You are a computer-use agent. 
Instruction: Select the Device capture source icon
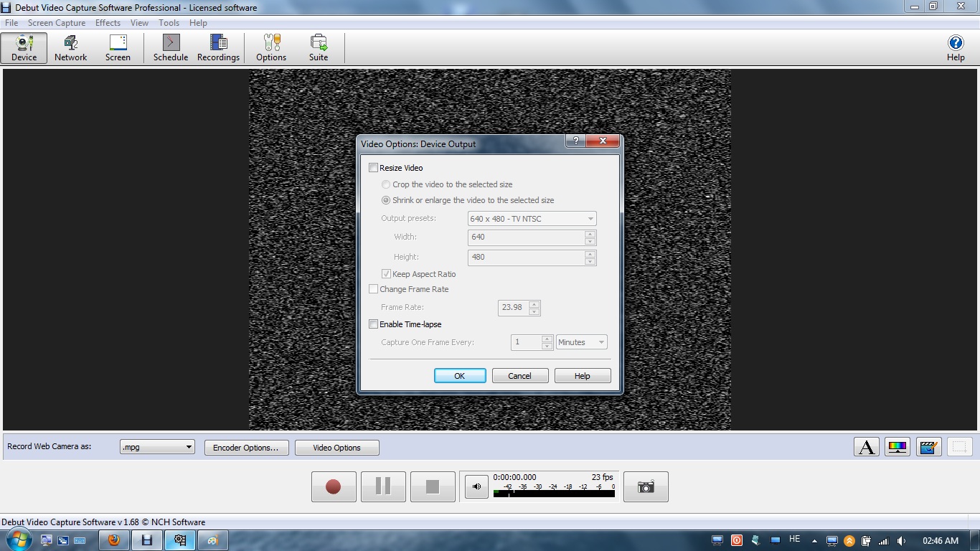[24, 48]
